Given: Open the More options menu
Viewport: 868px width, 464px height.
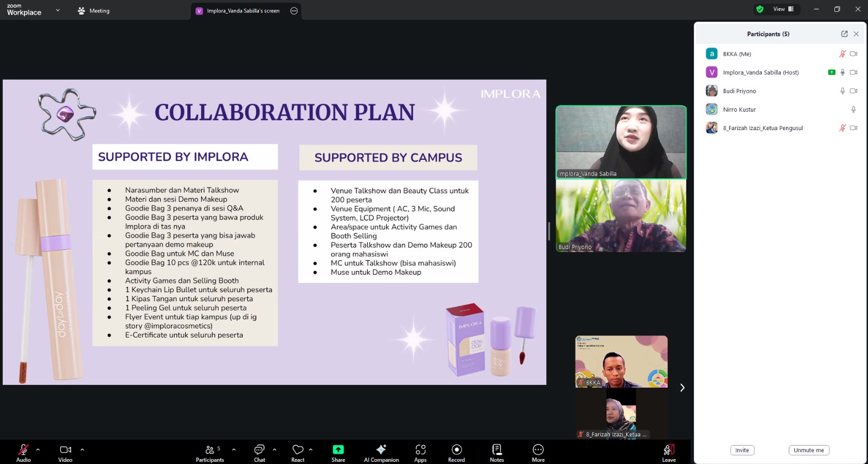Looking at the screenshot, I should point(538,453).
